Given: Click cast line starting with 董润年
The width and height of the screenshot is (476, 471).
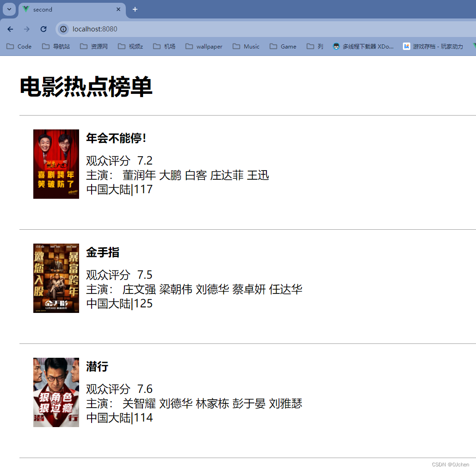Looking at the screenshot, I should pos(178,175).
